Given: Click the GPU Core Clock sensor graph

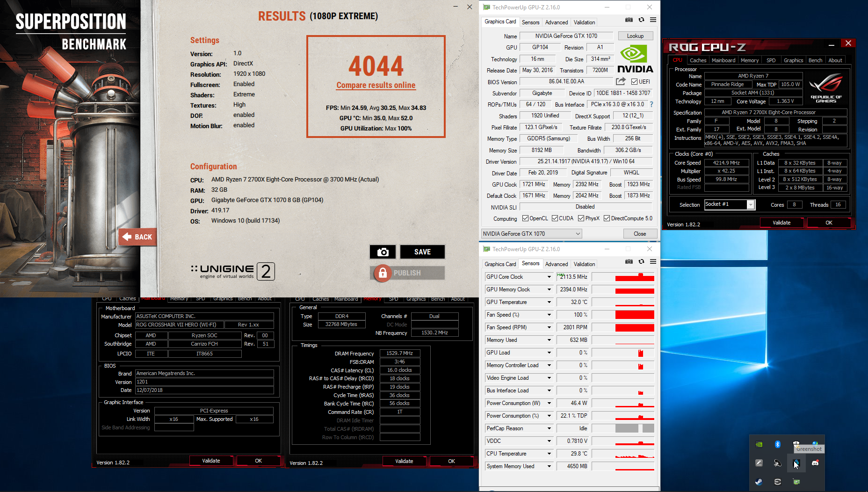Looking at the screenshot, I should click(x=623, y=277).
